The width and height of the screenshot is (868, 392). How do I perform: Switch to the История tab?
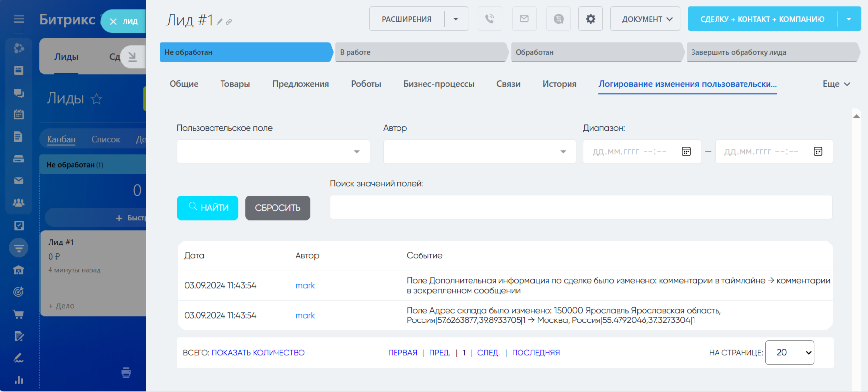click(x=559, y=84)
